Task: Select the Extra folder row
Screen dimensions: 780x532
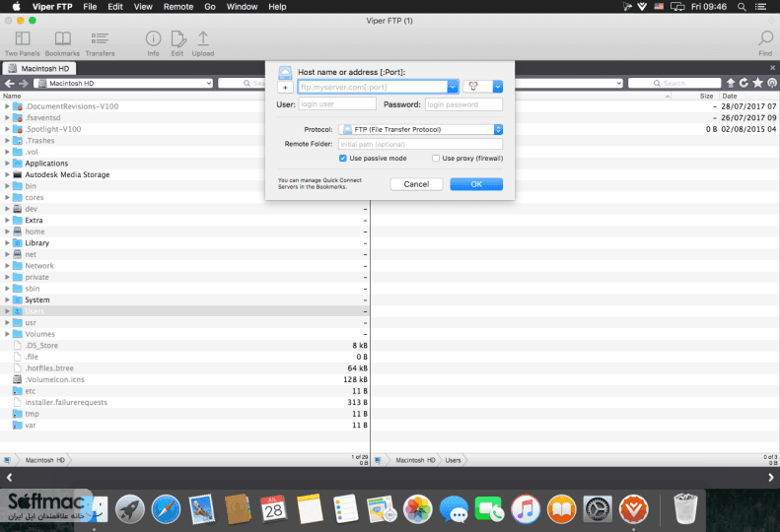Action: coord(184,221)
